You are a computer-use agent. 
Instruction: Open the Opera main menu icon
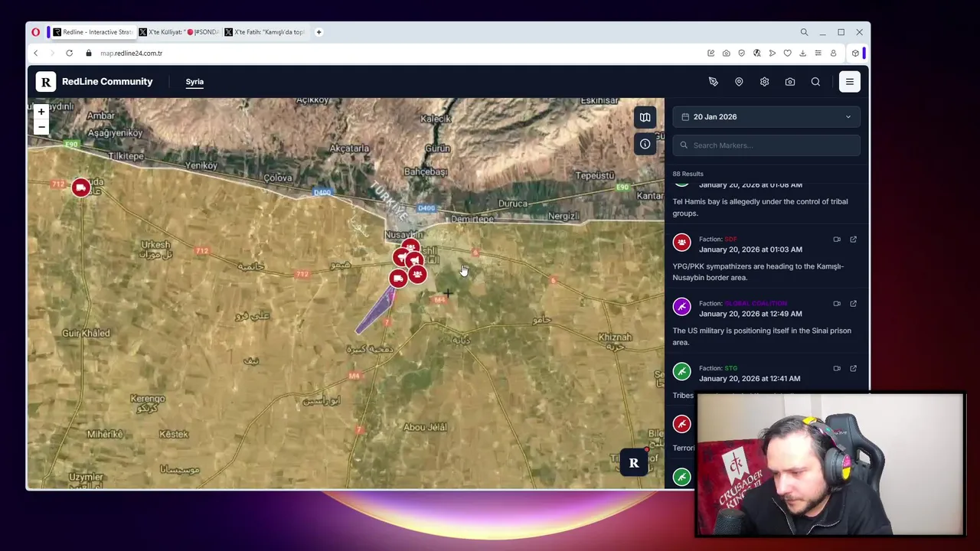click(x=36, y=32)
